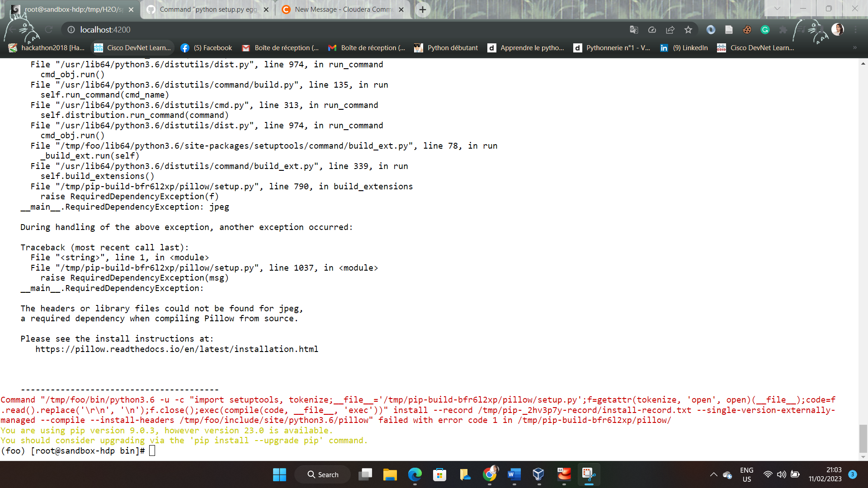
Task: Open VirtualBox from the taskbar
Action: click(x=538, y=474)
